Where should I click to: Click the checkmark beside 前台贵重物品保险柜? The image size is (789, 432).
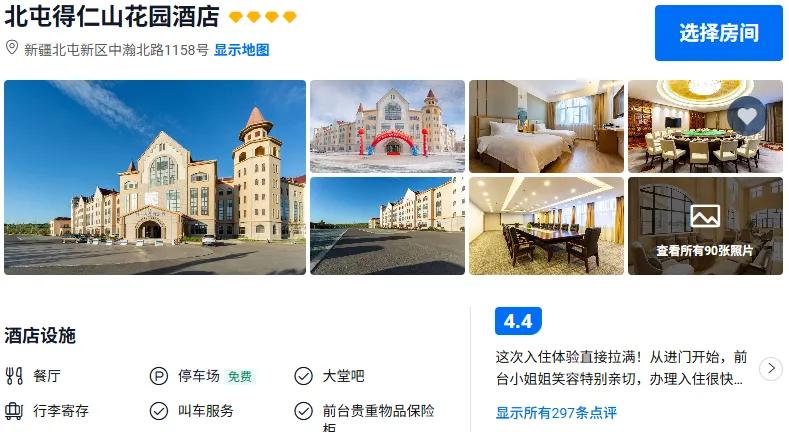[303, 411]
